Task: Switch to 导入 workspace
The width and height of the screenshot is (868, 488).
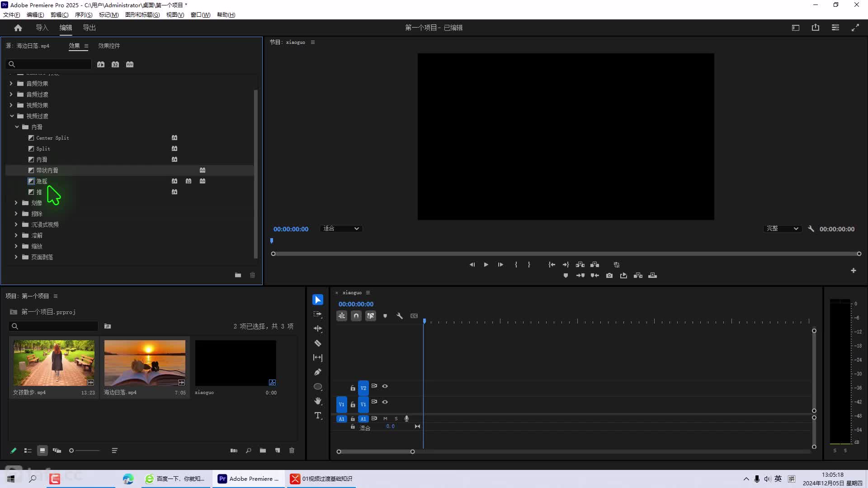Action: point(42,28)
